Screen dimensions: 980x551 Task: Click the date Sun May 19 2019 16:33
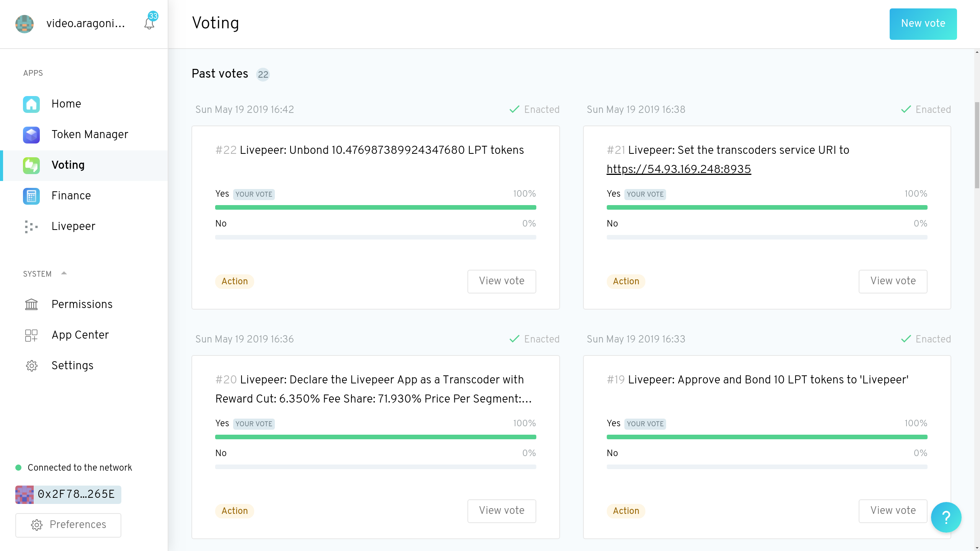636,339
